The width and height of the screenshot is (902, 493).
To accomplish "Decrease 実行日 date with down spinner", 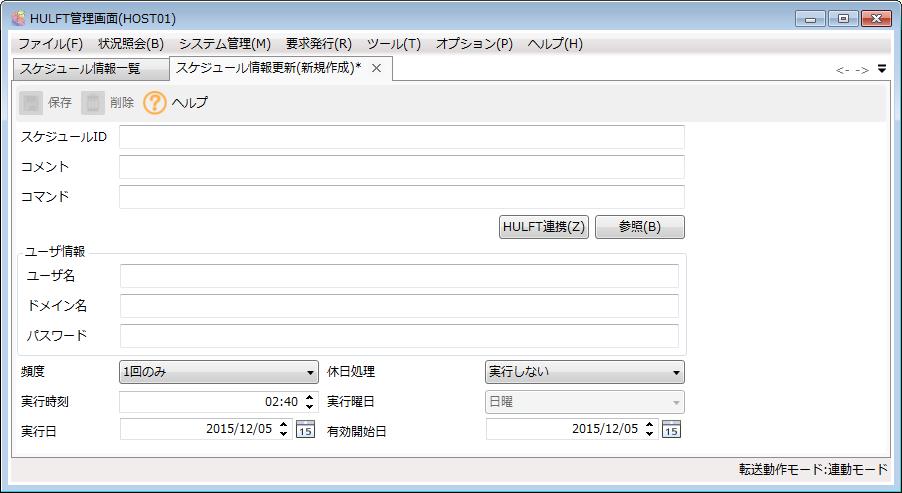I will (283, 434).
